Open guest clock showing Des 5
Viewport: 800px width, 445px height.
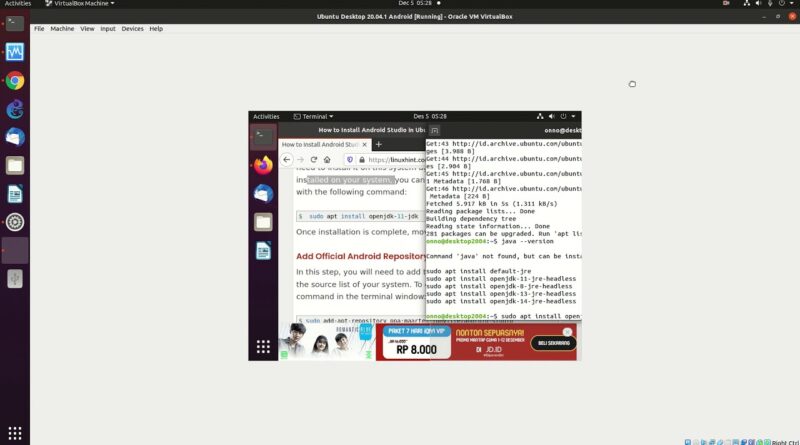point(430,116)
